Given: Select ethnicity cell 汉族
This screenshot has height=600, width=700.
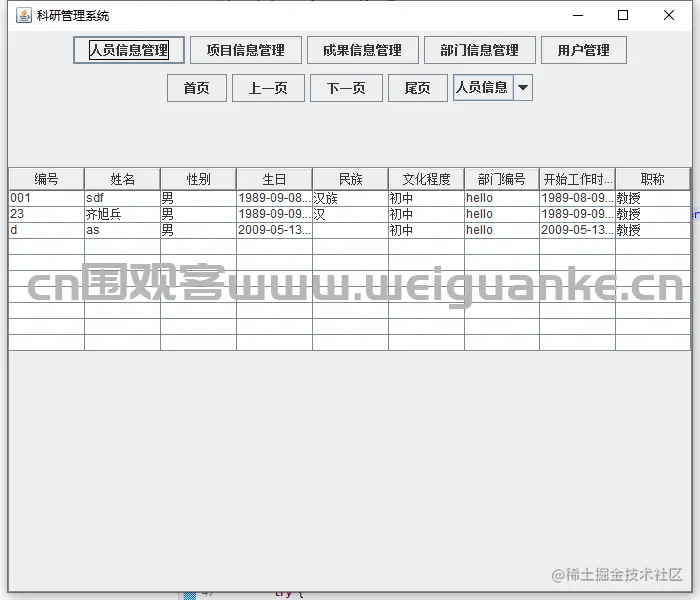Looking at the screenshot, I should (x=350, y=198).
